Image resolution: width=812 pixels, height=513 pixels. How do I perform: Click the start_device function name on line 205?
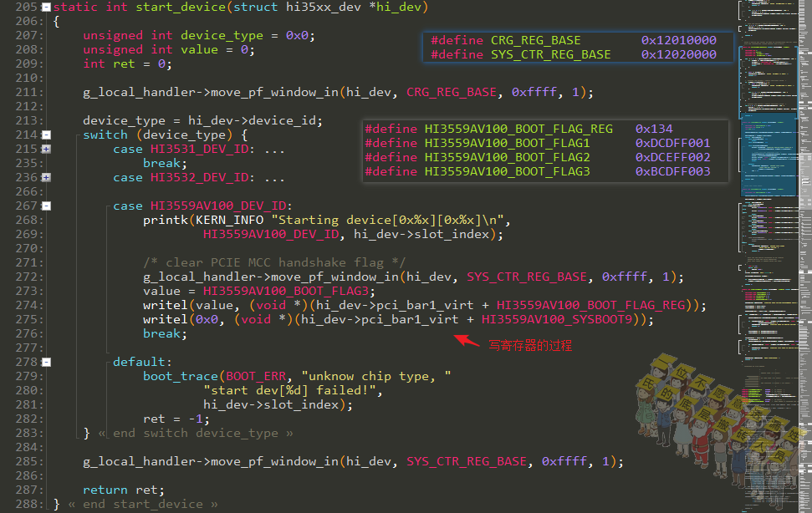[x=181, y=8]
